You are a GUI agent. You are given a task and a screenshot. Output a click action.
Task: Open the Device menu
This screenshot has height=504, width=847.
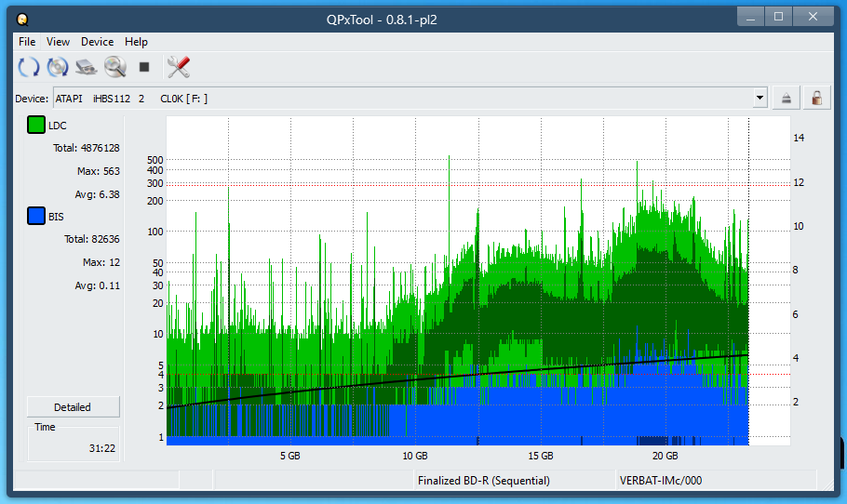coord(97,42)
